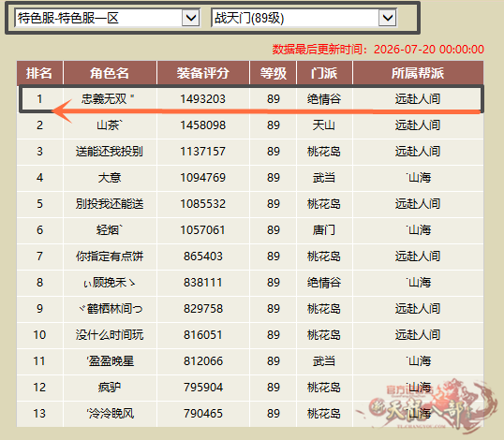The height and width of the screenshot is (440, 504).
Task: Click the 装备评分 column header
Action: pyautogui.click(x=203, y=73)
